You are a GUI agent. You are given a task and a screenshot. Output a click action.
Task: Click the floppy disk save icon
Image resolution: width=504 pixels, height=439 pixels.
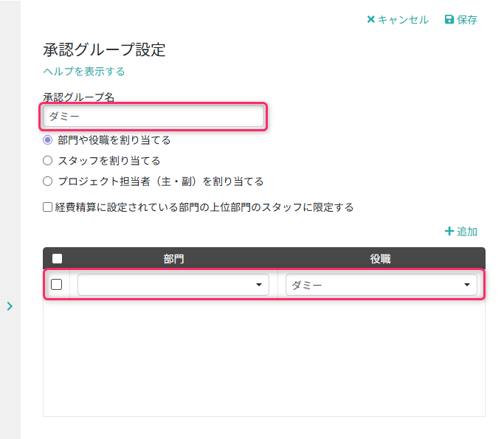(x=449, y=20)
